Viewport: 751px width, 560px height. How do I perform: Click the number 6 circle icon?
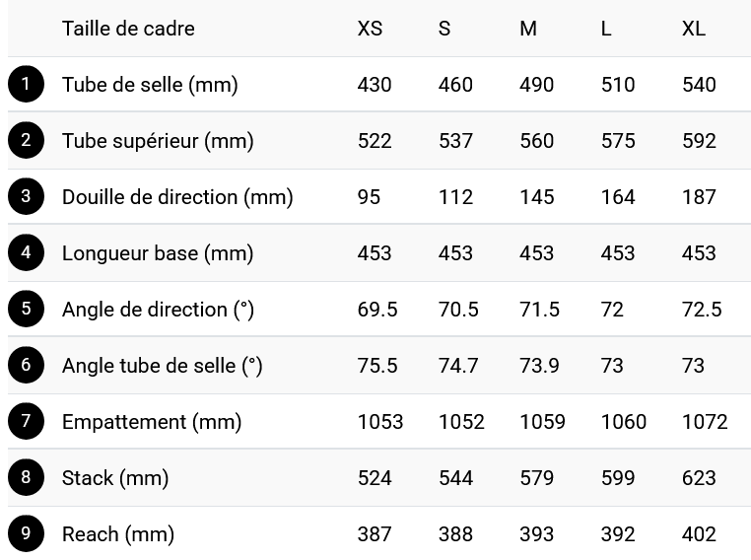tap(26, 365)
